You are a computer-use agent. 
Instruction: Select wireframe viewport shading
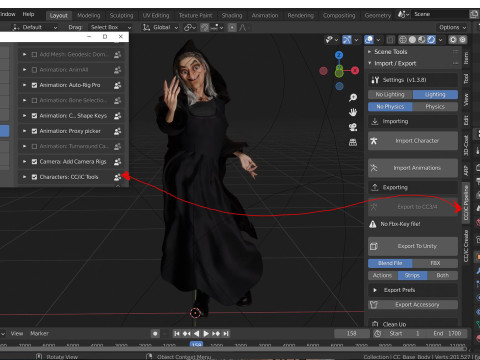point(403,40)
